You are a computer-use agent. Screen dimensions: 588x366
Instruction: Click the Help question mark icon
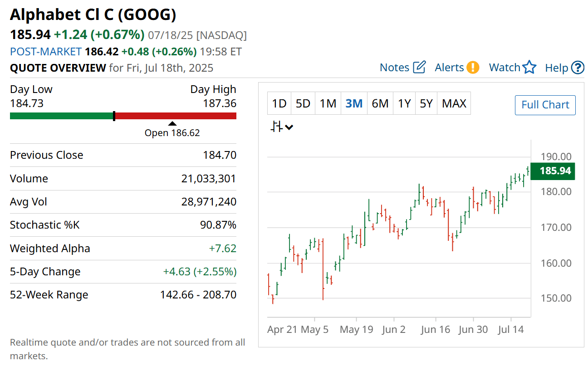(578, 68)
